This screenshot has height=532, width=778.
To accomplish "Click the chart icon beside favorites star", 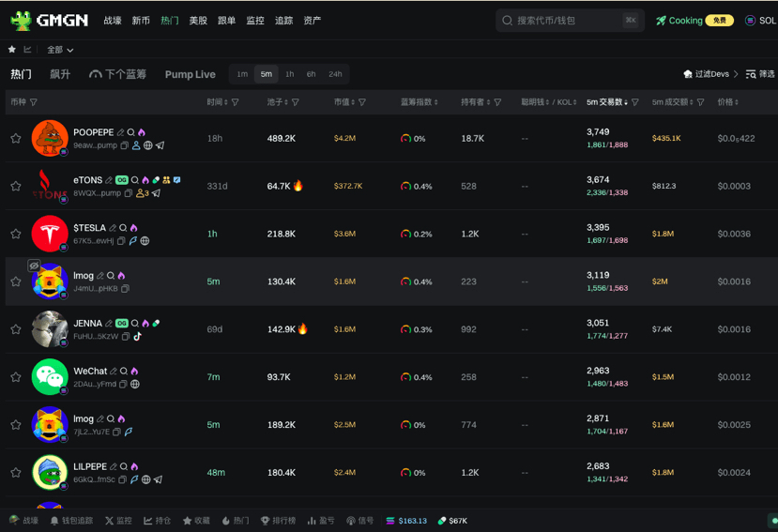I will [27, 49].
